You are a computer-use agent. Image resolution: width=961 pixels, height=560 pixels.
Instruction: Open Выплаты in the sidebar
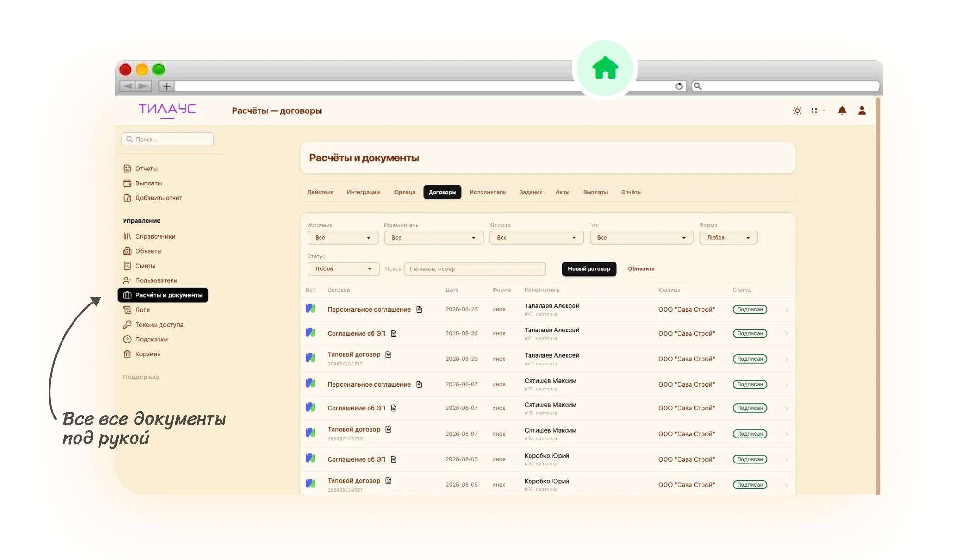click(143, 183)
